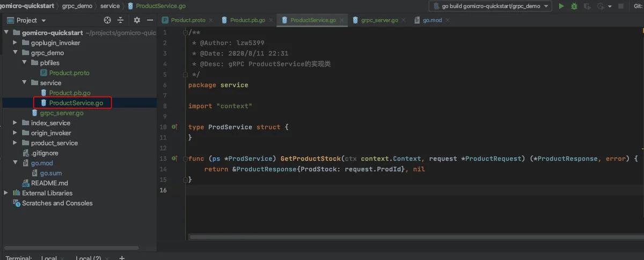Viewport: 644px width, 260px height.
Task: Expand the External Libraries node arrow
Action: [6, 193]
